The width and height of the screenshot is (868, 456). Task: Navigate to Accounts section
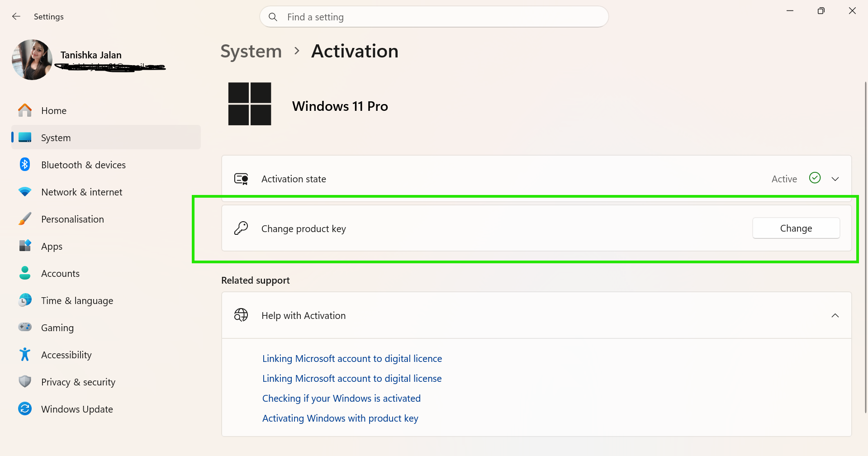pos(106,273)
